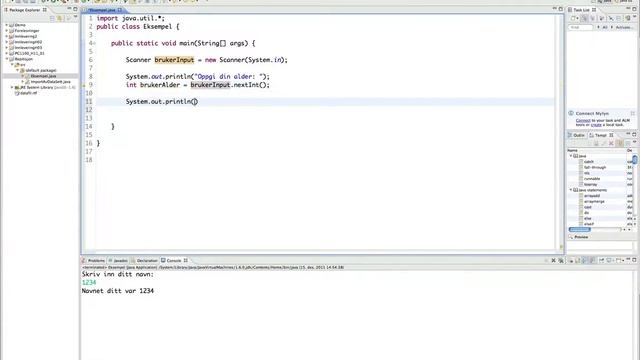
Task: Place cursor inside the println parentheses on line 11
Action: (x=194, y=102)
